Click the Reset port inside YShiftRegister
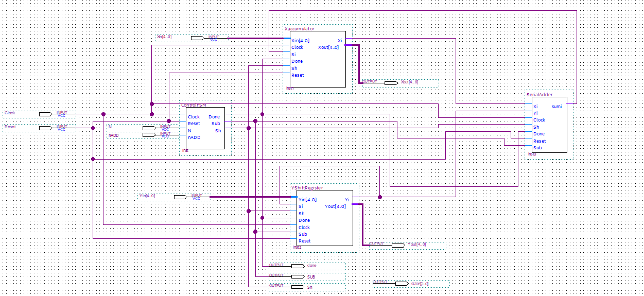Image resolution: width=644 pixels, height=296 pixels. point(305,241)
